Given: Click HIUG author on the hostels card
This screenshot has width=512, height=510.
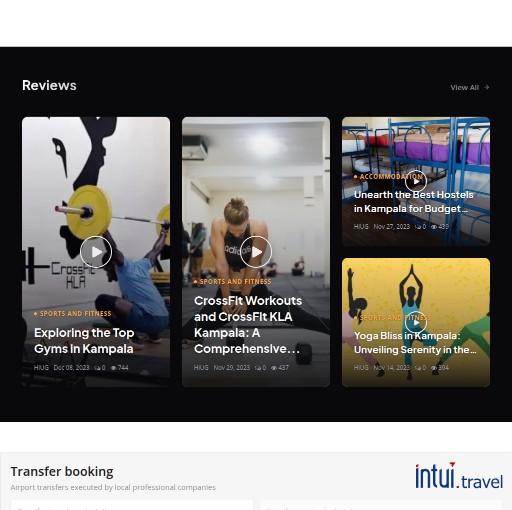Looking at the screenshot, I should tap(361, 227).
